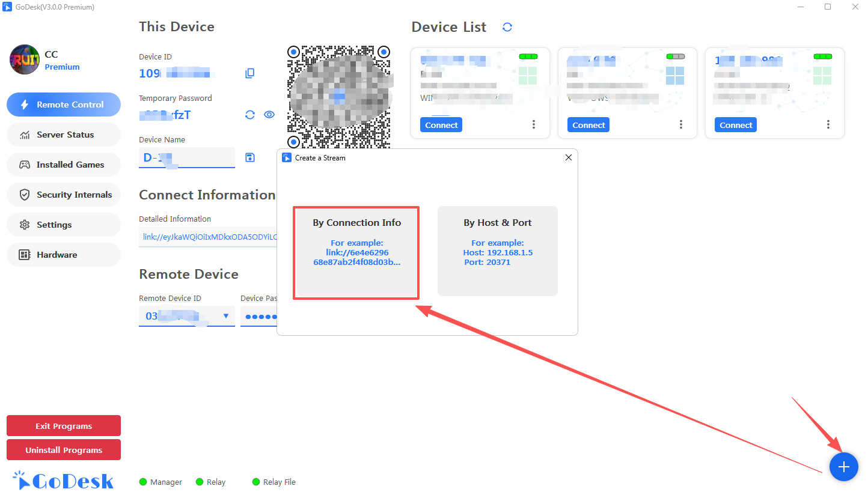This screenshot has width=868, height=495.
Task: Click the Device Name input field
Action: [x=186, y=158]
